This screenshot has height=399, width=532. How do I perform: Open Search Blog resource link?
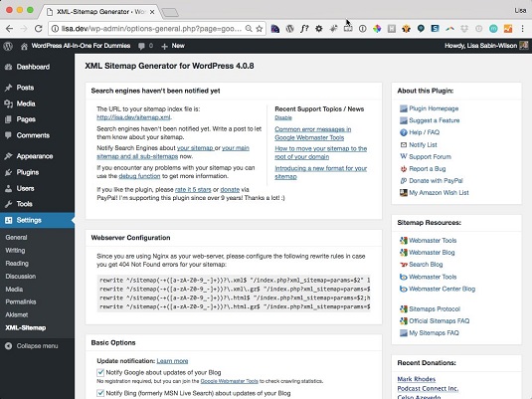tap(426, 265)
